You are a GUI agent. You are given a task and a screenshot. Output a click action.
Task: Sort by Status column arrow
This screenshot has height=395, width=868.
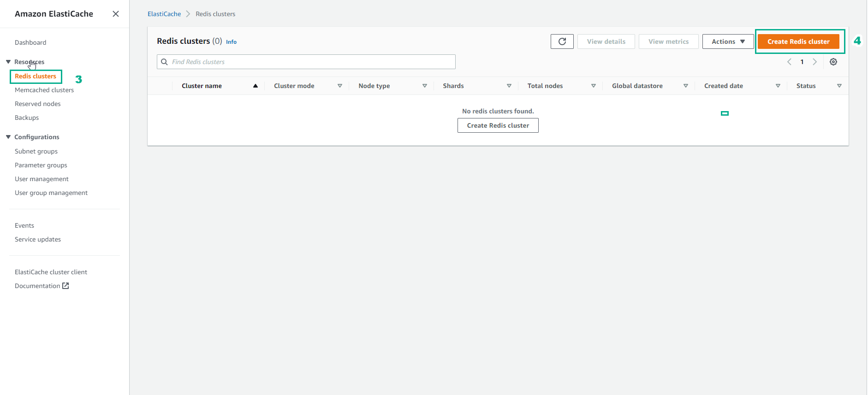(x=839, y=86)
